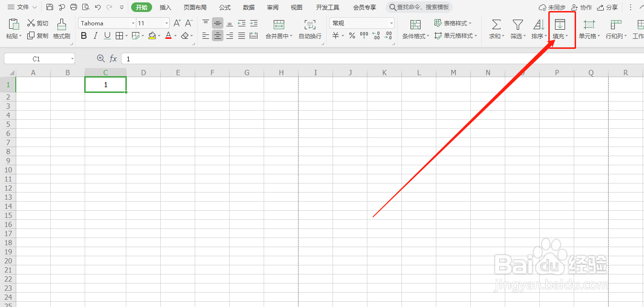The image size is (644, 307).
Task: Toggle align left
Action: coord(206,35)
